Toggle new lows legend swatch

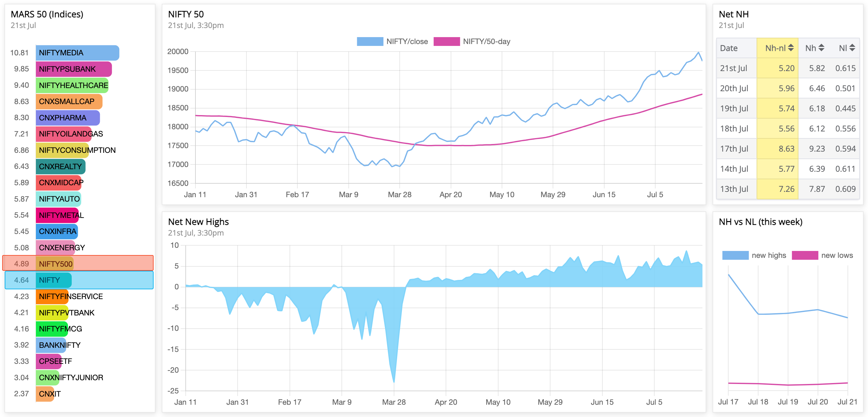pos(805,255)
